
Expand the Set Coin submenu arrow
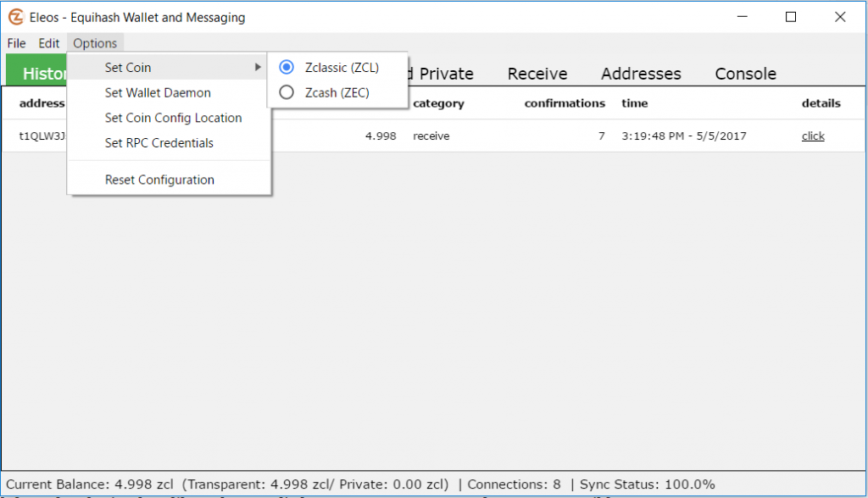tap(258, 67)
